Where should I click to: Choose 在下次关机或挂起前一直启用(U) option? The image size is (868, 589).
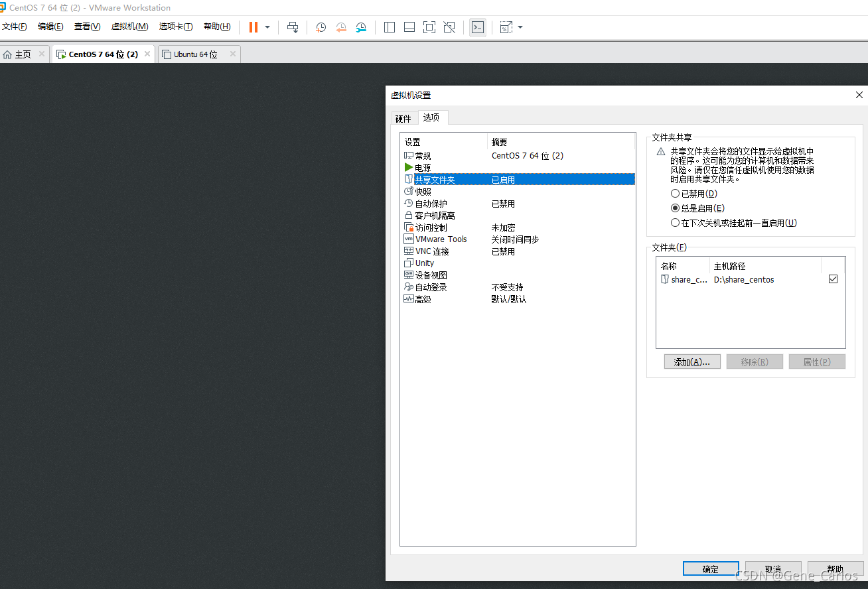[734, 223]
